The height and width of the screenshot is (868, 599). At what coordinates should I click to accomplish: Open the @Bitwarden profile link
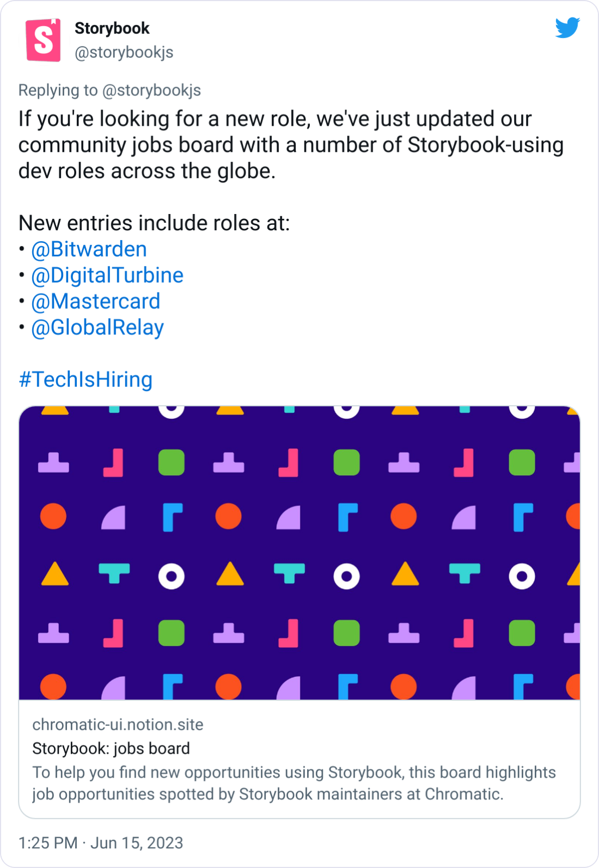click(x=88, y=249)
